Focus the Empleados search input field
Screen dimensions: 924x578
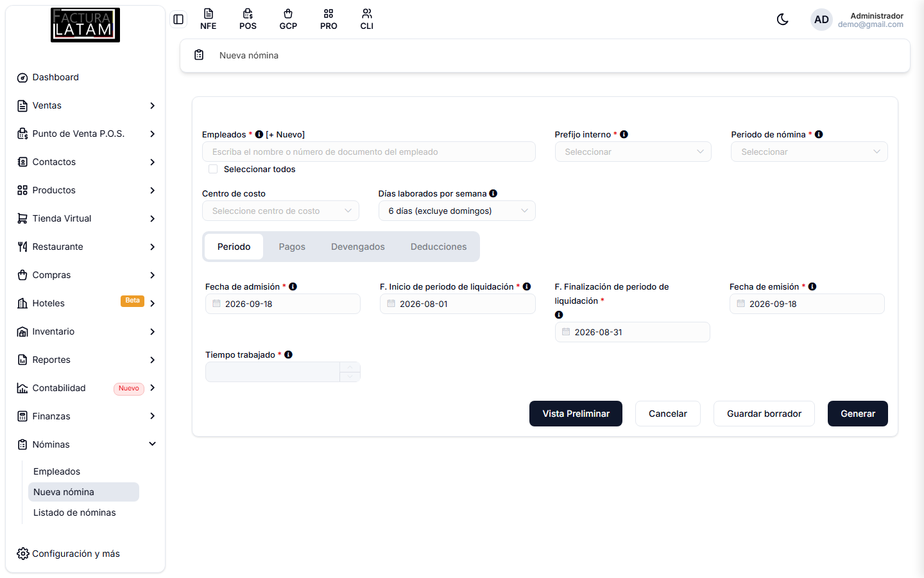click(x=369, y=152)
